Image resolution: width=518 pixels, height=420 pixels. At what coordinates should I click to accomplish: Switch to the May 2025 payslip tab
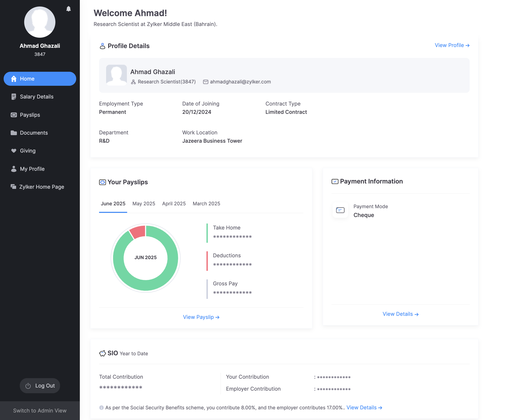[144, 204]
